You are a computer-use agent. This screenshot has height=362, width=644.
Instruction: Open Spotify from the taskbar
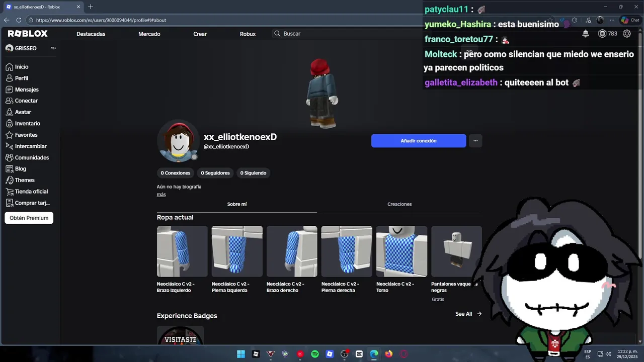click(x=315, y=354)
